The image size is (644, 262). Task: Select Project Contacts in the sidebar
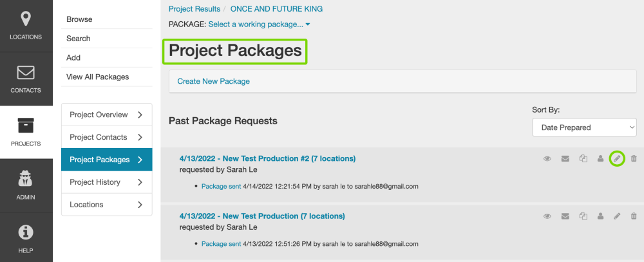tap(106, 137)
